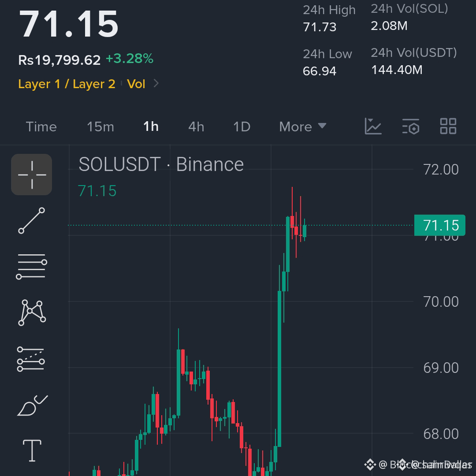The width and height of the screenshot is (476, 476).
Task: Open the grid layout icon
Action: (x=448, y=126)
